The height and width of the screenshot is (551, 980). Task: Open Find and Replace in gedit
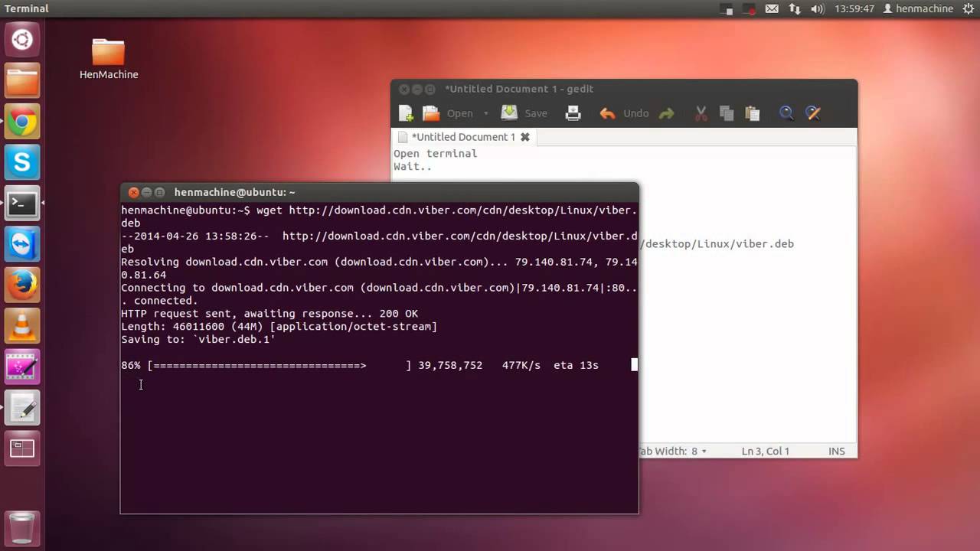[x=812, y=113]
